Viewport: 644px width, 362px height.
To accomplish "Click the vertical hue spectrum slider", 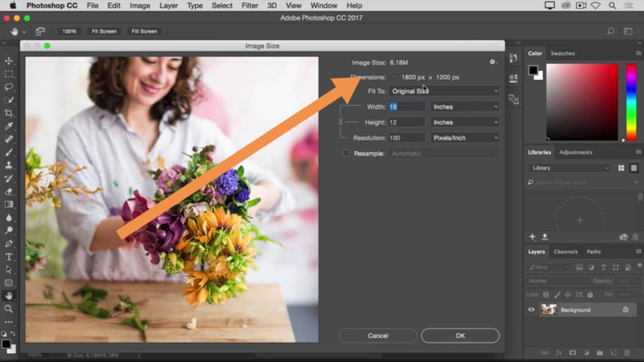I will (x=631, y=101).
